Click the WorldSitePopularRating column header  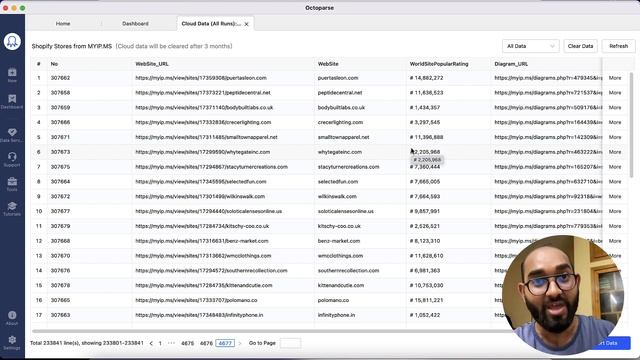tap(439, 64)
